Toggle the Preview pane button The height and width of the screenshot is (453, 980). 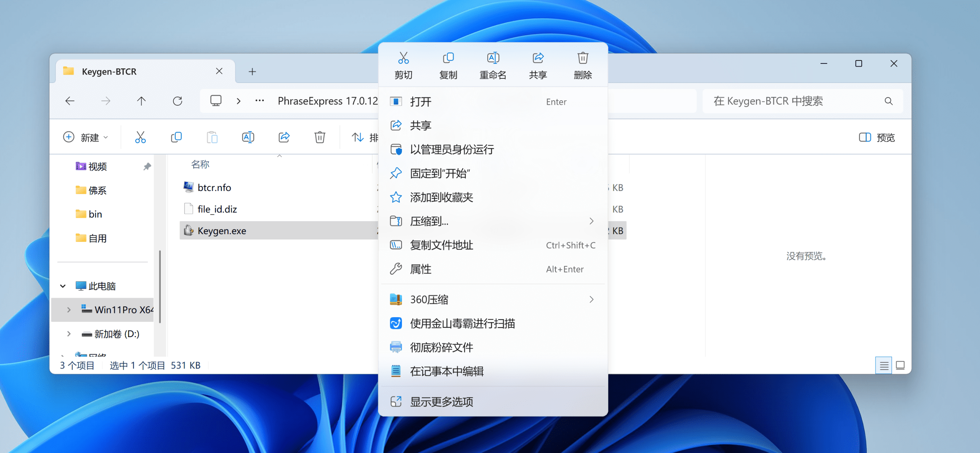click(x=877, y=137)
